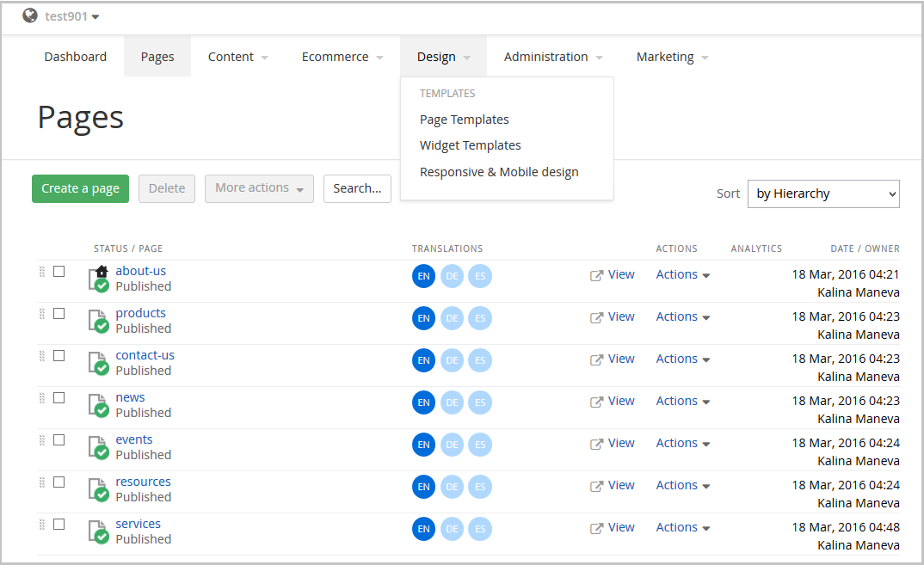Choose Page Templates from the Design menu
Viewport: 924px width, 565px height.
[x=464, y=120]
